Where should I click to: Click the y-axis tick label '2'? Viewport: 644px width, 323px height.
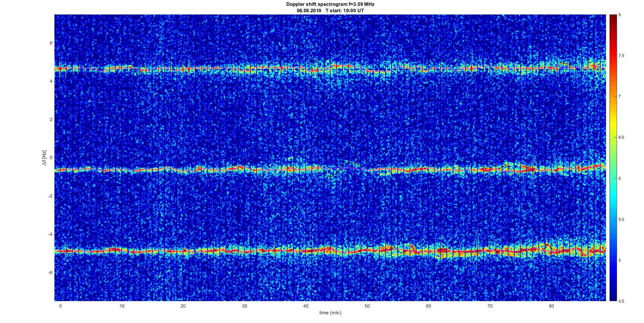coord(51,119)
